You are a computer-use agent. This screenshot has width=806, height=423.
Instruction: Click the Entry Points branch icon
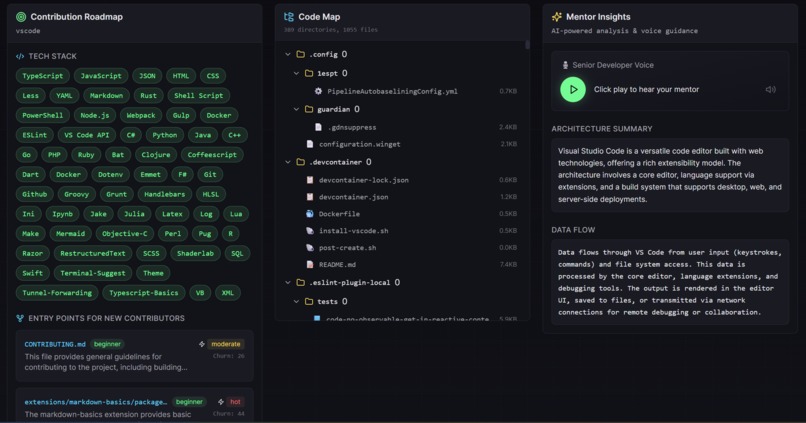20,318
